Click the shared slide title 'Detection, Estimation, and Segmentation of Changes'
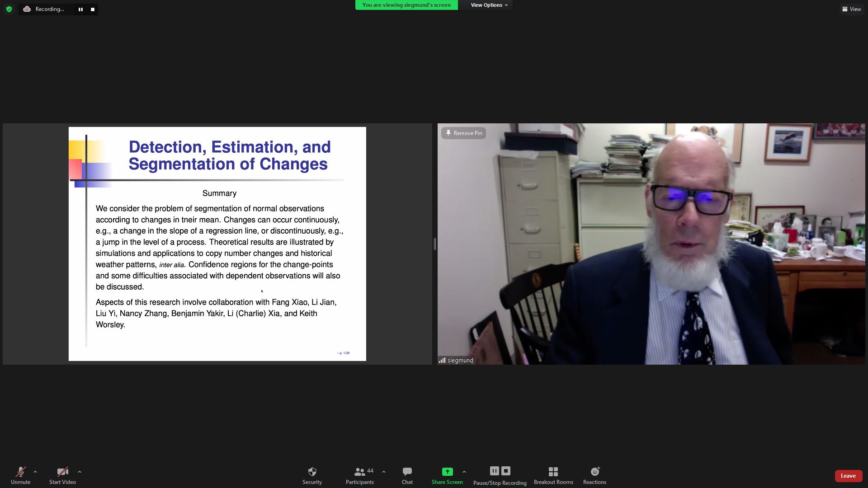868x488 pixels. pos(230,155)
